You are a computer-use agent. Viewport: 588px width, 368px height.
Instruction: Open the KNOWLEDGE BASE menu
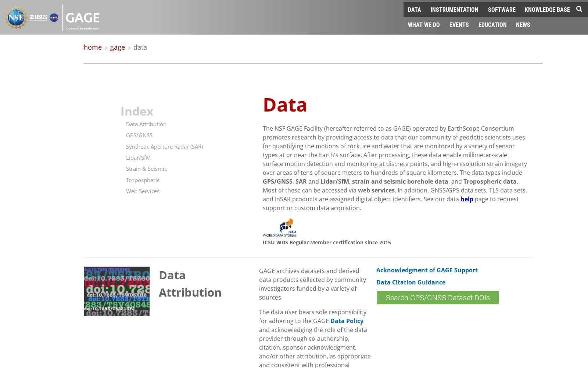[x=547, y=10]
